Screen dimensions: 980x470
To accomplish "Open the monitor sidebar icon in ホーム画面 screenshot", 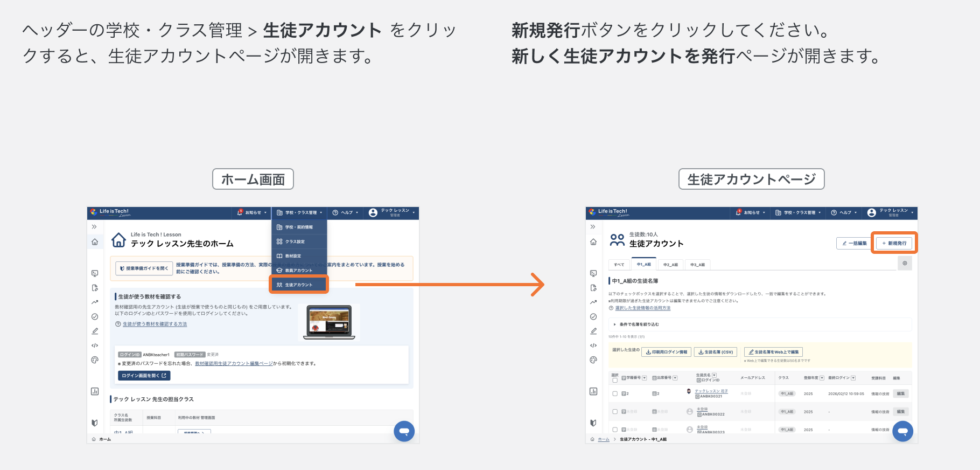I will click(95, 273).
